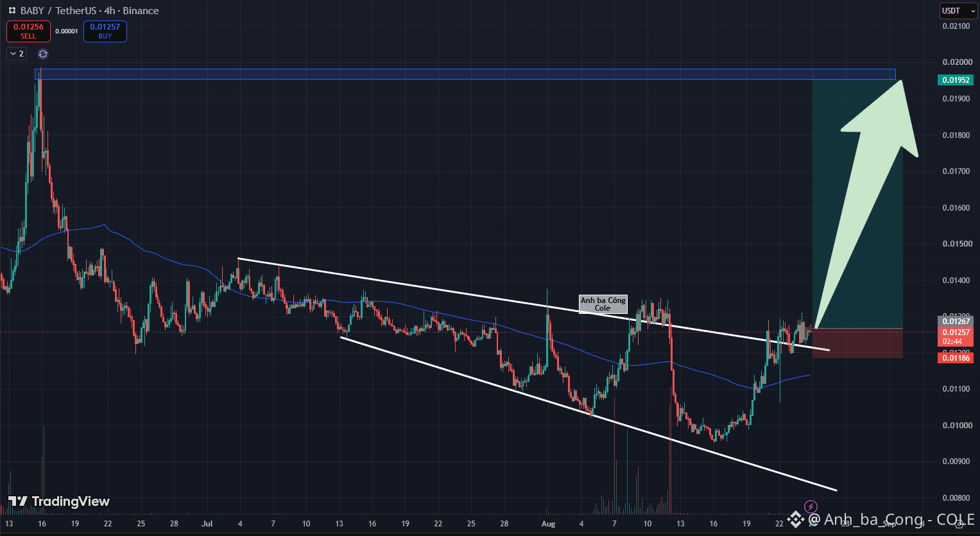Viewport: 980px width, 536px height.
Task: Click the purple circular arrows icon
Action: tap(43, 54)
